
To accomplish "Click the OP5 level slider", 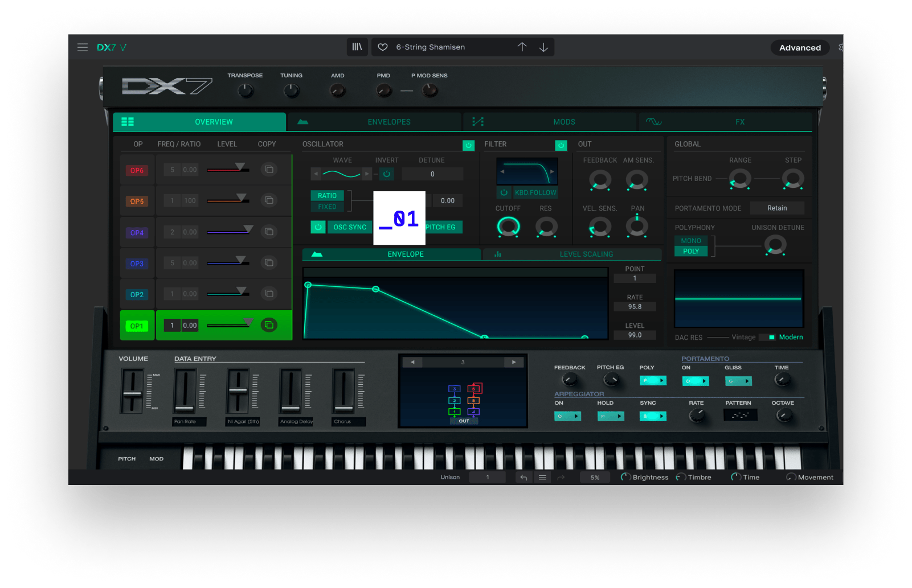I will tap(228, 200).
